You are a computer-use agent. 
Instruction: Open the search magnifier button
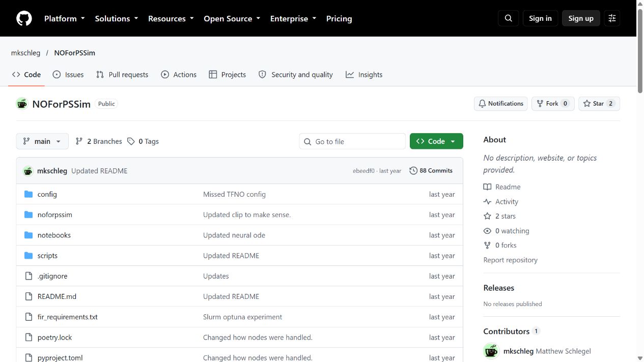pos(508,18)
